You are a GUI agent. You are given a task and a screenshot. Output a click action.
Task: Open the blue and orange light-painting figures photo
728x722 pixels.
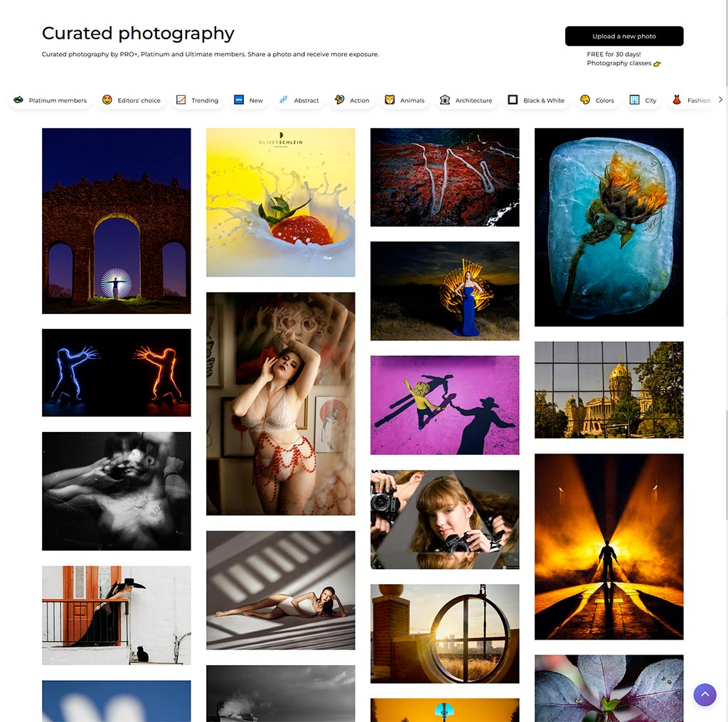[116, 372]
